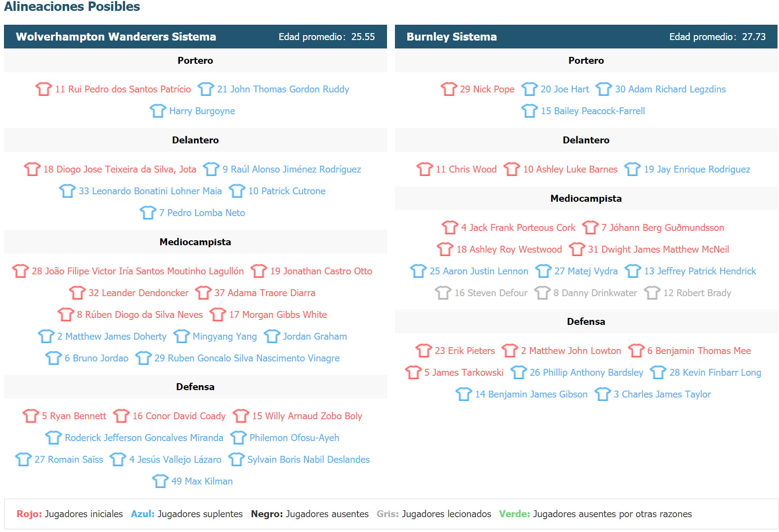The height and width of the screenshot is (532, 779).
Task: Open player link 2 Matthew James Doherty
Action: (112, 336)
